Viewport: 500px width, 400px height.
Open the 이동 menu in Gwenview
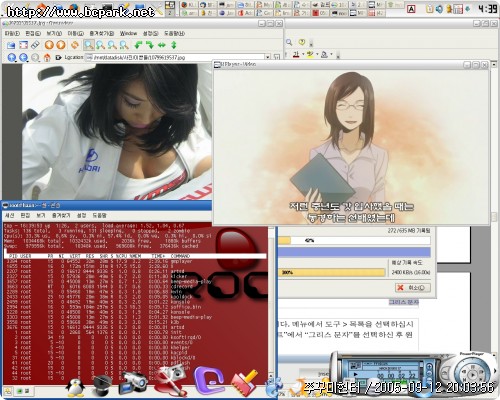pos(75,34)
